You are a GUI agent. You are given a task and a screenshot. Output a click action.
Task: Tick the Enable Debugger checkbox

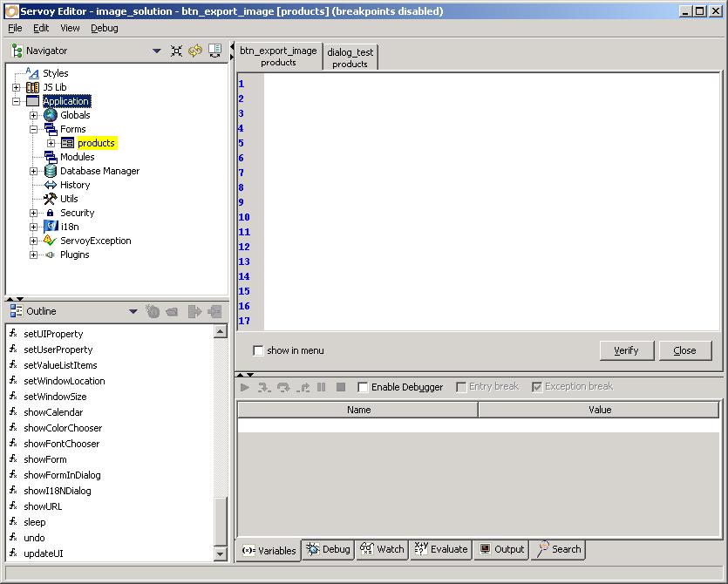point(364,387)
